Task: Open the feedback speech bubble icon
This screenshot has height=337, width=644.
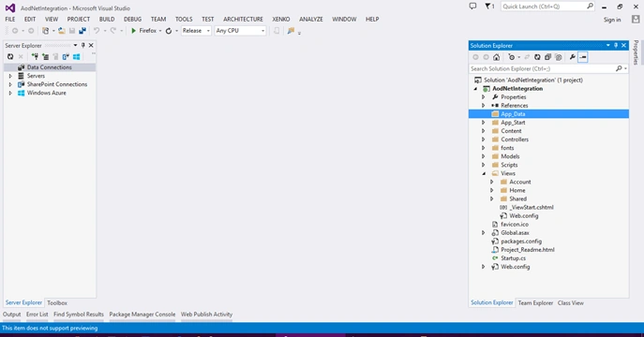Action: click(472, 7)
